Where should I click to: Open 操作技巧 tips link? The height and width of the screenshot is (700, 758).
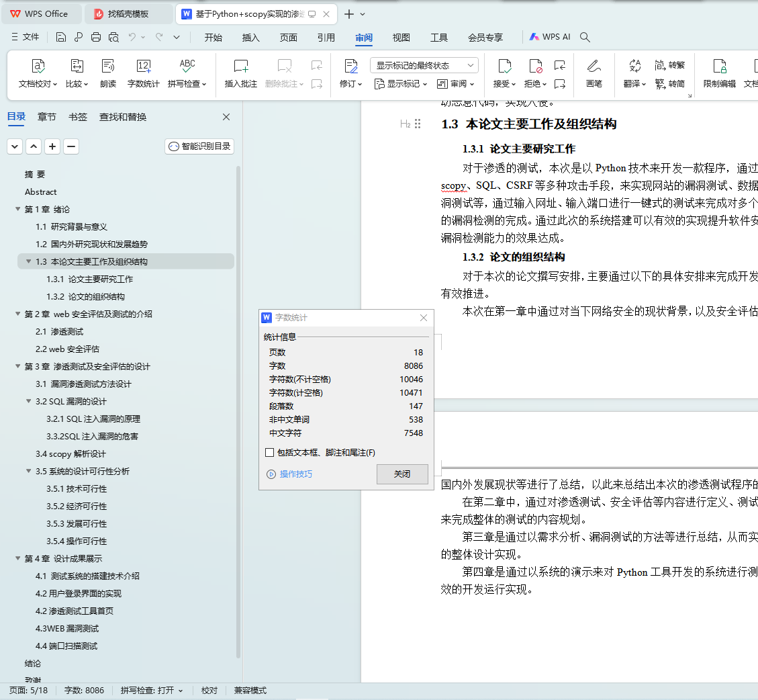(289, 474)
